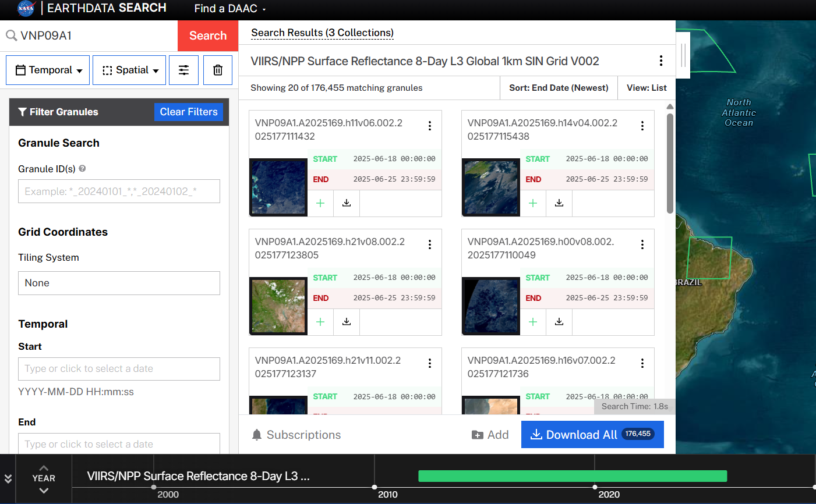816x504 pixels.
Task: Open Sort: End Date (Newest) dropdown
Action: tap(559, 88)
